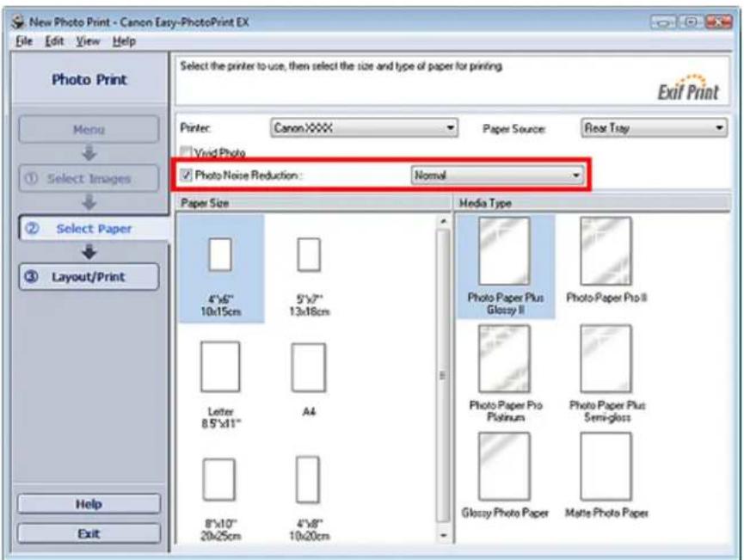This screenshot has width=744, height=560.
Task: Click the Help button in sidebar
Action: point(89,503)
